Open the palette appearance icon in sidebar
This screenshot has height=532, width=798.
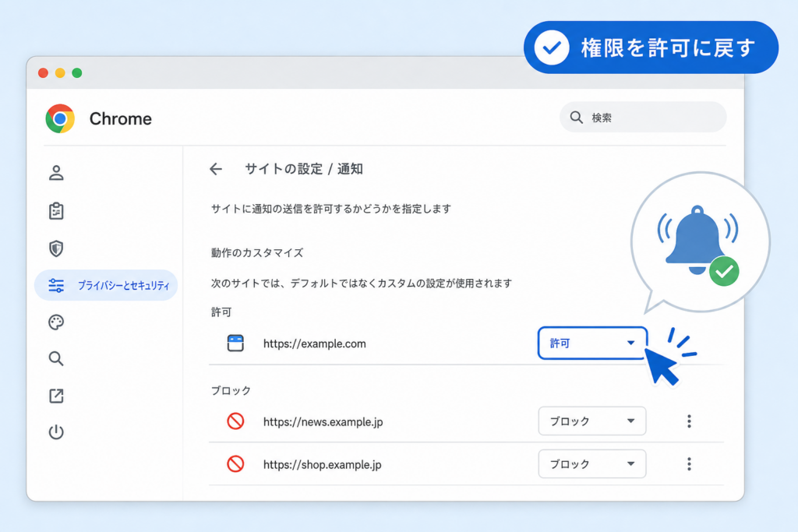pyautogui.click(x=56, y=322)
